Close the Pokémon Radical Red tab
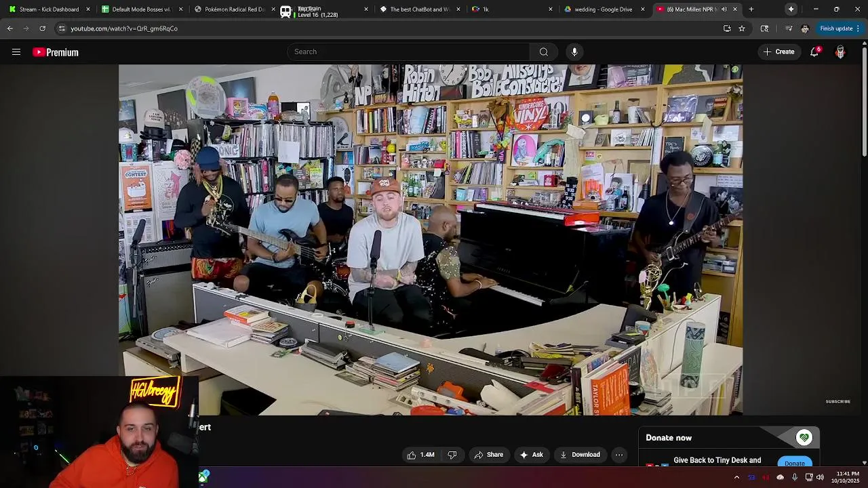This screenshot has width=868, height=488. (x=273, y=9)
